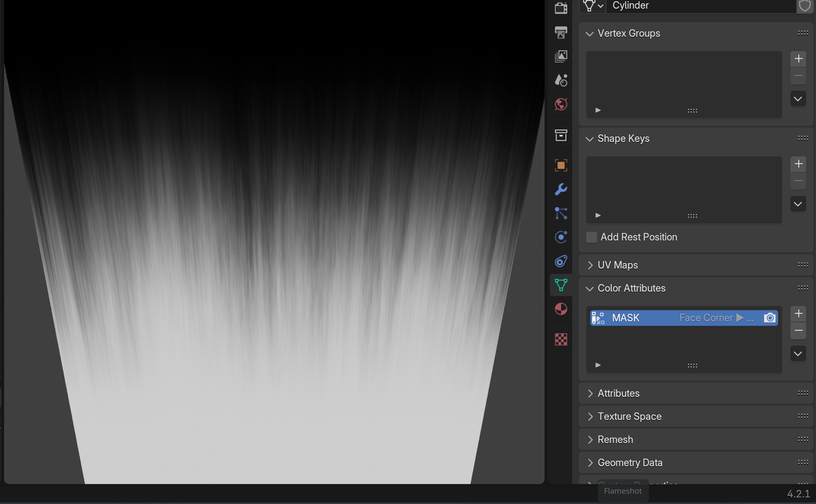Image resolution: width=816 pixels, height=504 pixels.
Task: Open Vertex Groups specials dropdown arrow
Action: 798,99
